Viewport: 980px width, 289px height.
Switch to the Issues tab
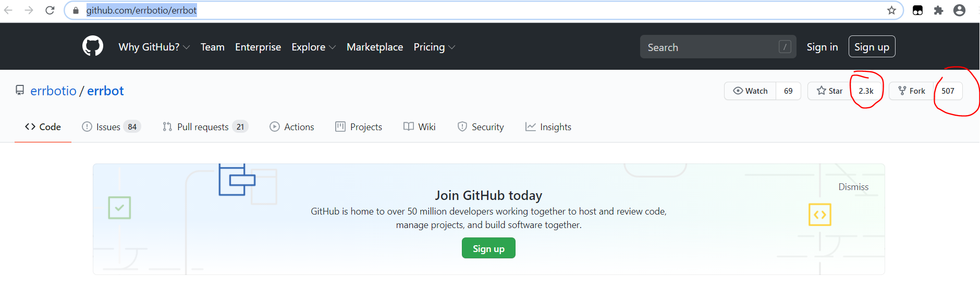[x=108, y=127]
